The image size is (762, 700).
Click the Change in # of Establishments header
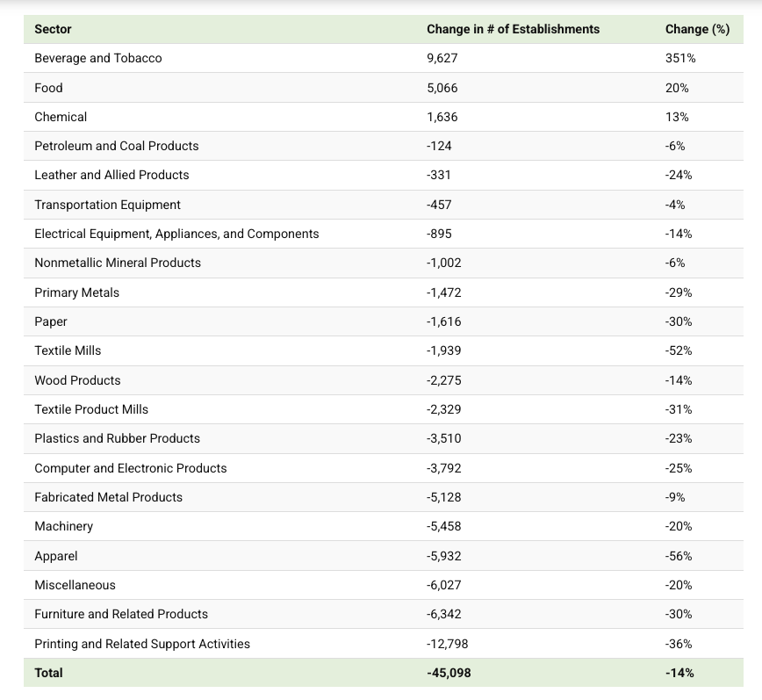(x=513, y=29)
